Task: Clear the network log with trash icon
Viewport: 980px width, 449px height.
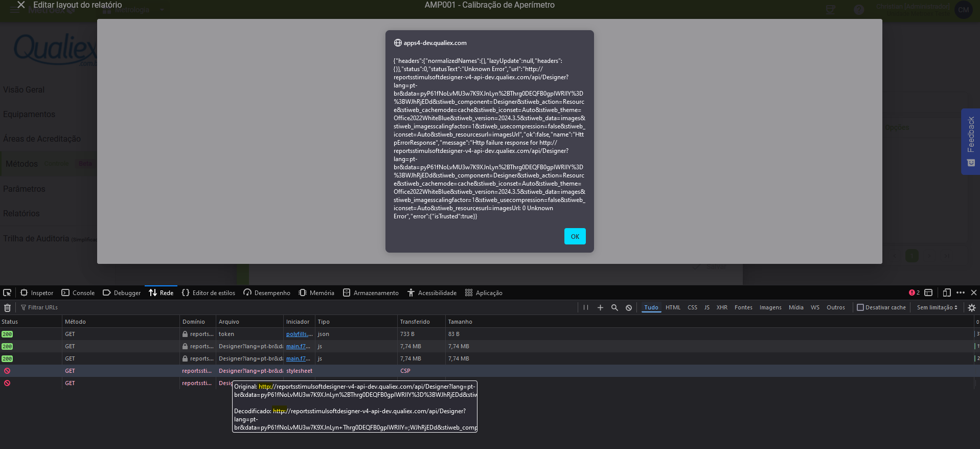Action: [x=8, y=307]
